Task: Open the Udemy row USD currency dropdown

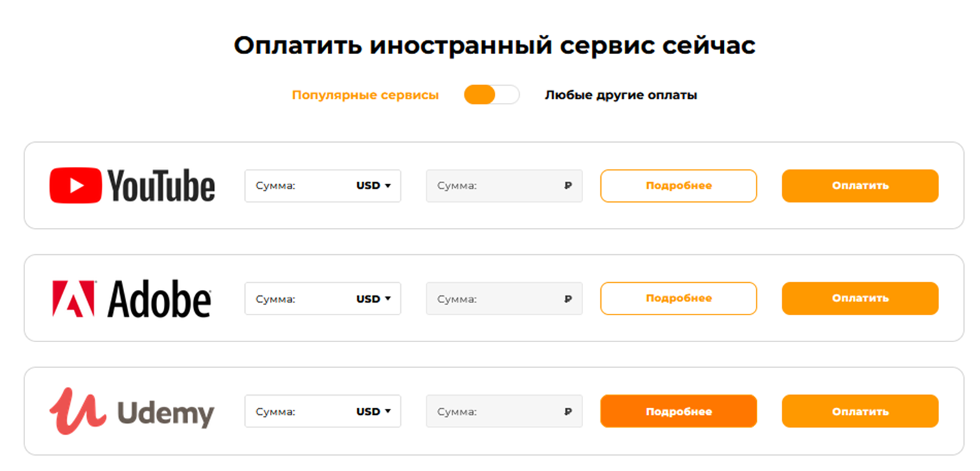Action: (x=374, y=412)
